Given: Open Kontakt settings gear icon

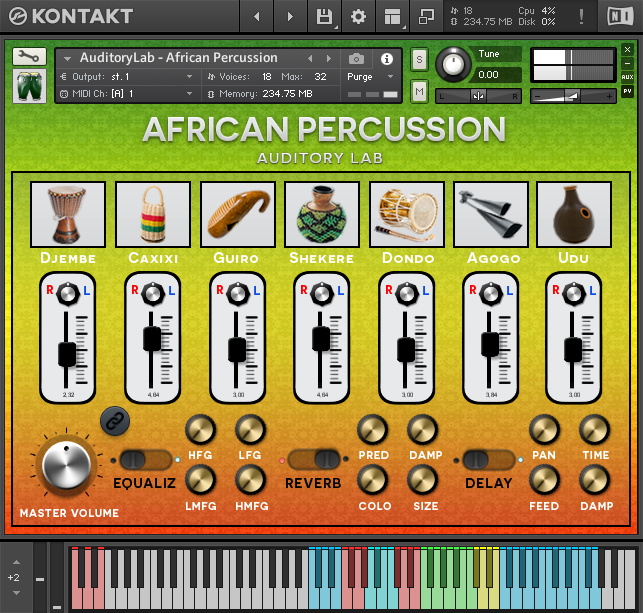Looking at the screenshot, I should 357,17.
